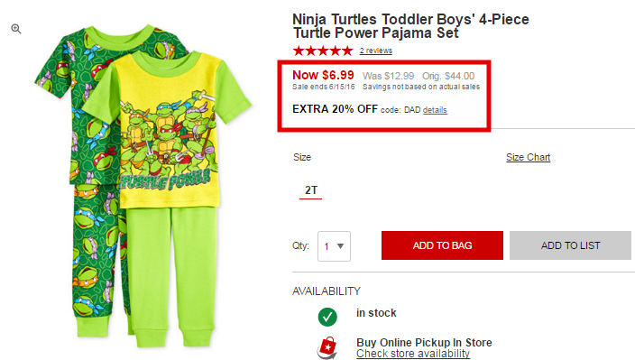Image resolution: width=644 pixels, height=360 pixels.
Task: Click the Now $6.99 sale price
Action: coord(323,75)
